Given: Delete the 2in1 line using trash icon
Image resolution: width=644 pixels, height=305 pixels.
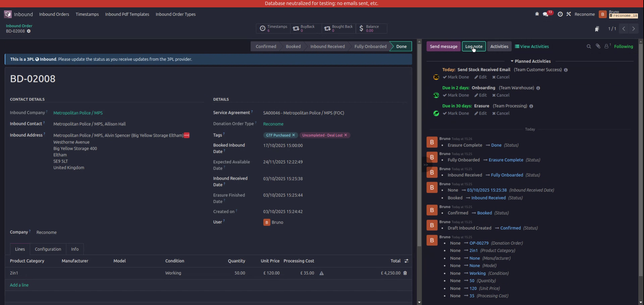Looking at the screenshot, I should pos(405,273).
